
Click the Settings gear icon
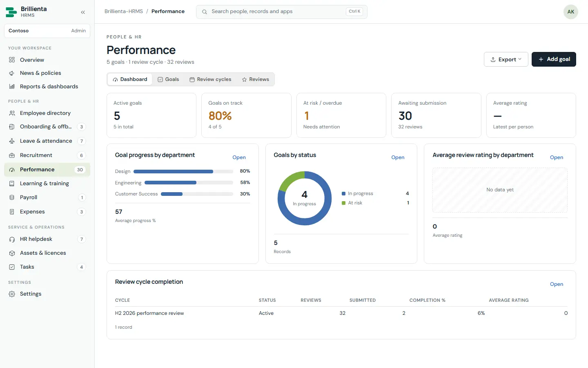tap(12, 294)
